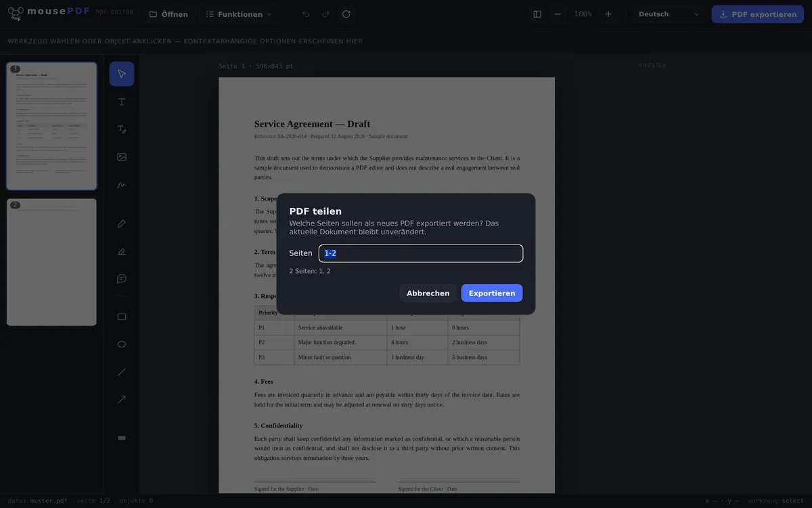Click the '5. Confidentiality' section heading

278,425
